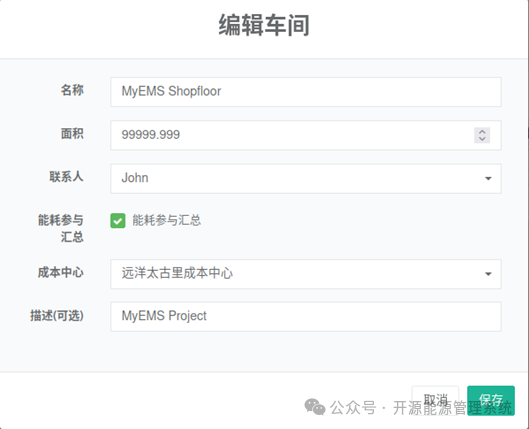Open the 成本中心 dropdown showing 远洋太古里成本中心
The height and width of the screenshot is (429, 529).
click(x=306, y=274)
